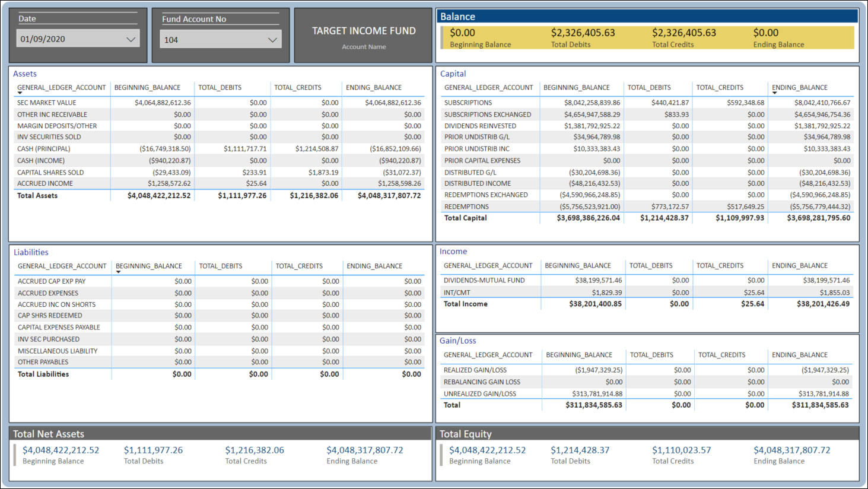Click Total Liabilities row label
This screenshot has width=868, height=489.
click(x=43, y=374)
